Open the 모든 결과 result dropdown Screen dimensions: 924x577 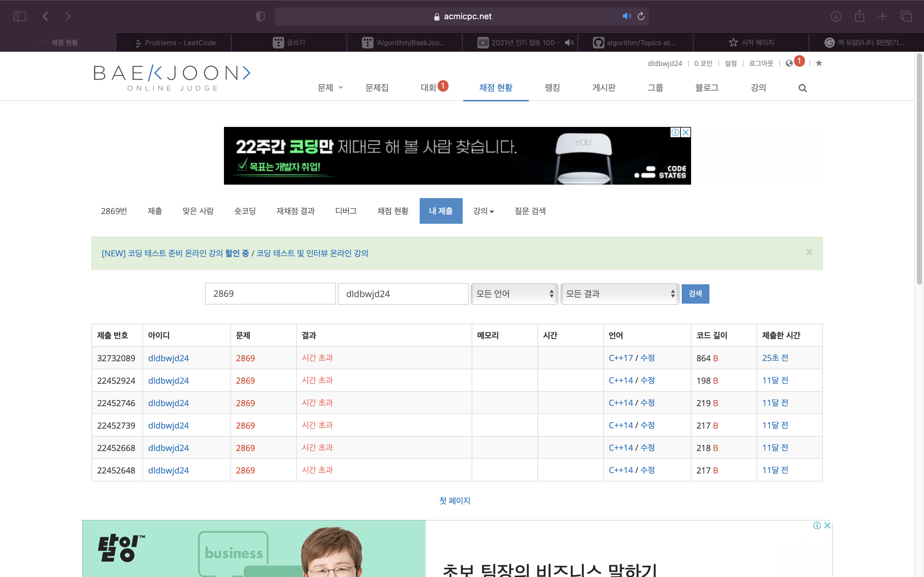click(x=620, y=293)
